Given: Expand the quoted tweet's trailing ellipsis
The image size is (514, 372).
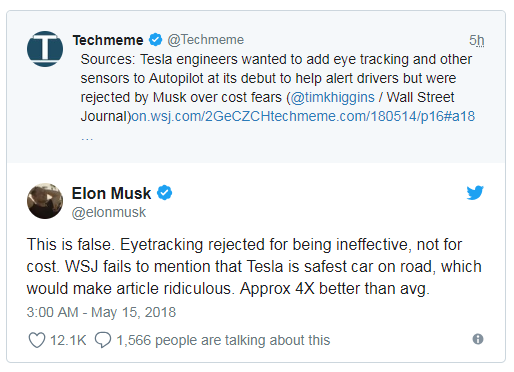Looking at the screenshot, I should [x=87, y=138].
